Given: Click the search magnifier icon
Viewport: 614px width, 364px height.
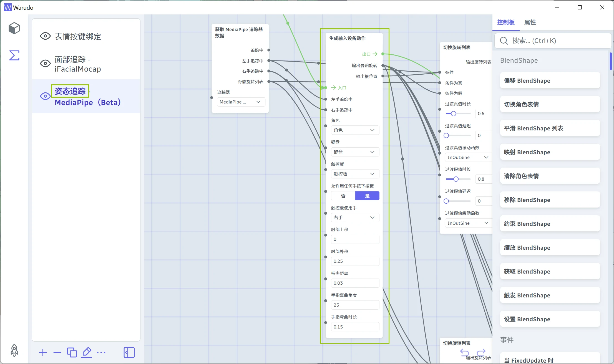Looking at the screenshot, I should tap(504, 41).
